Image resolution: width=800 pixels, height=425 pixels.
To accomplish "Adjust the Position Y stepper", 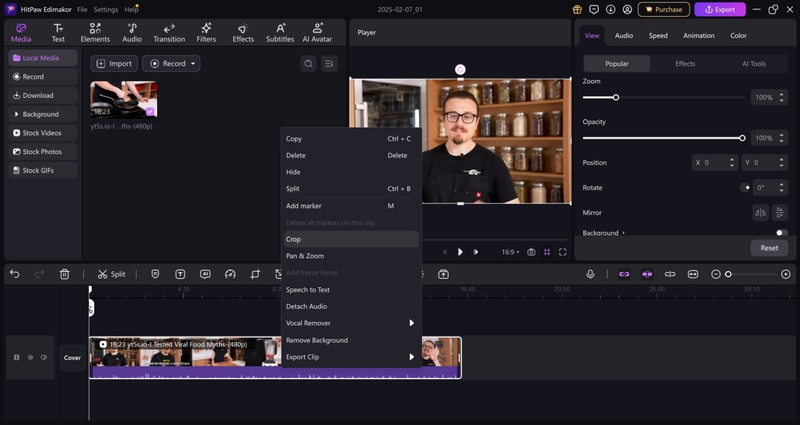I will tap(782, 163).
